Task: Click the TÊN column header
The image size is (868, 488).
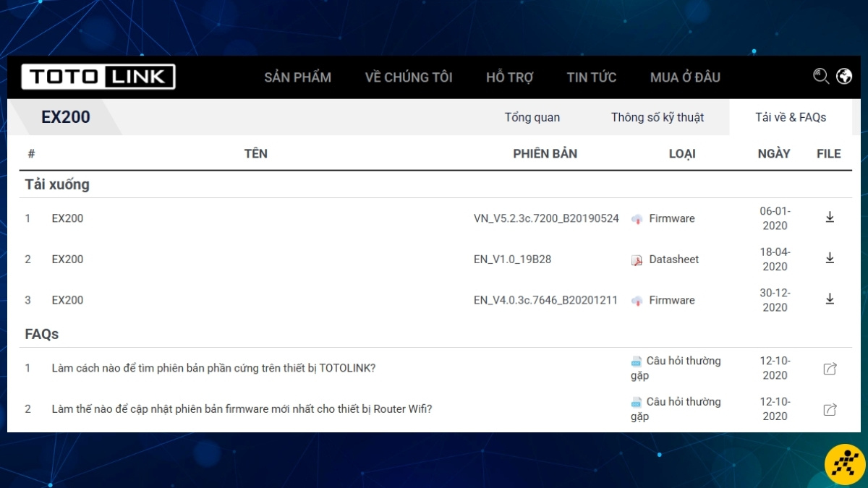Action: coord(256,153)
